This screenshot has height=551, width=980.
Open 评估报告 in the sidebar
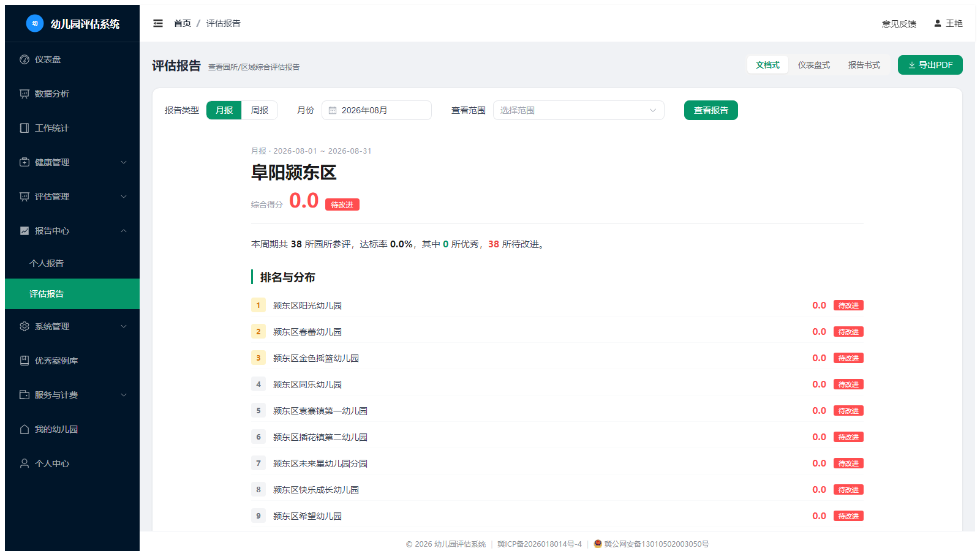(x=72, y=294)
